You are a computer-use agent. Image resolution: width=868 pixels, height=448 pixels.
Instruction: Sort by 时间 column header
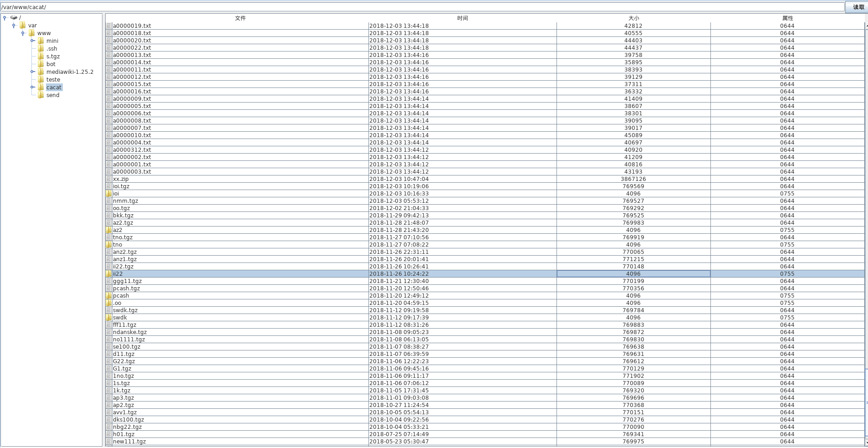pos(462,18)
